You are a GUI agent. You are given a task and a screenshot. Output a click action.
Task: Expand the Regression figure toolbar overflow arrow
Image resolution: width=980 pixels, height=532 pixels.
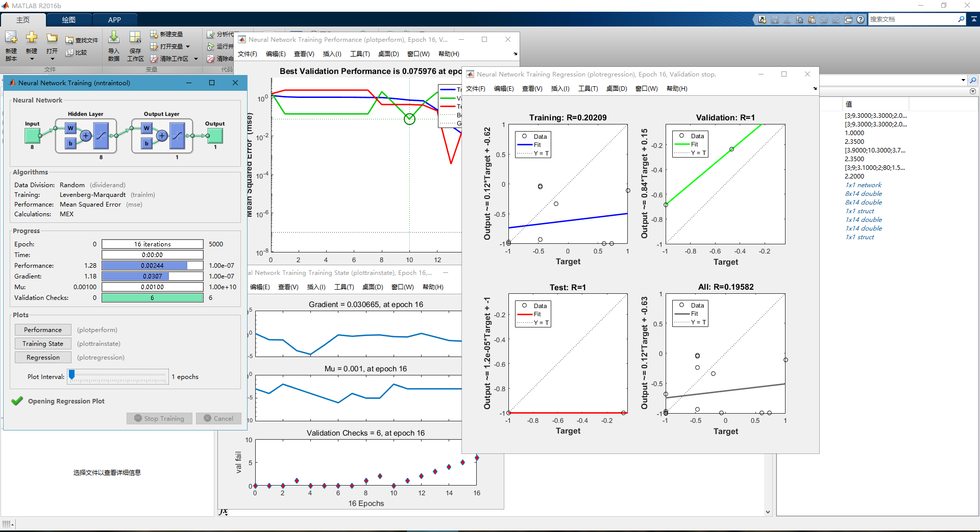[815, 89]
